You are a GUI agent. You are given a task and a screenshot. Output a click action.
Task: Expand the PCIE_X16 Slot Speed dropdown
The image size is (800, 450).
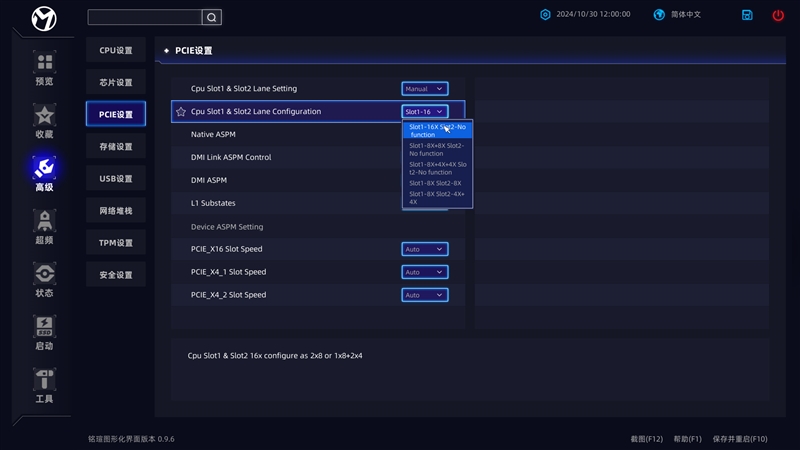click(x=424, y=249)
